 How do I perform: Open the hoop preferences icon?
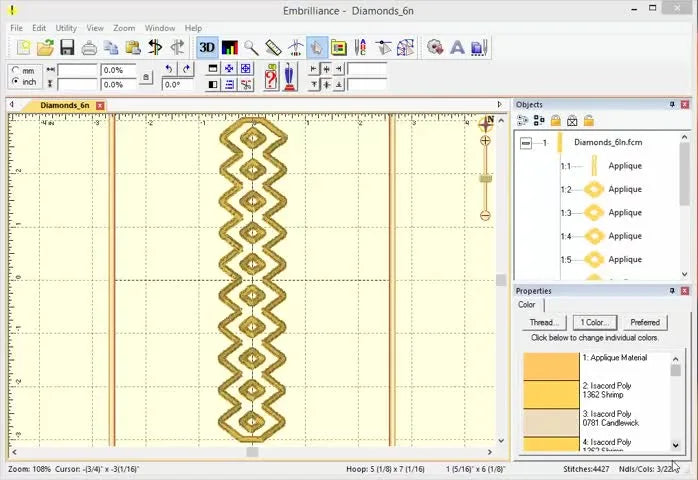(339, 47)
